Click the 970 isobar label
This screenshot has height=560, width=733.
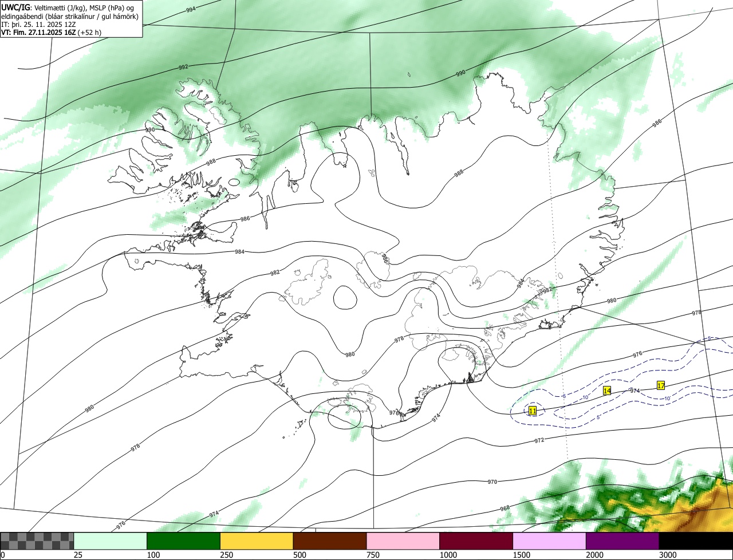click(x=492, y=482)
